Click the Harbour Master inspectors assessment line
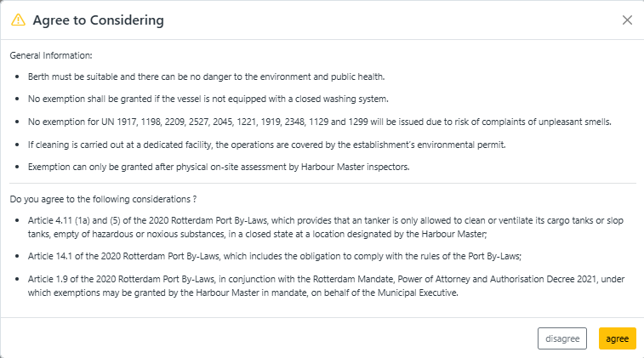The width and height of the screenshot is (644, 358). tap(219, 167)
